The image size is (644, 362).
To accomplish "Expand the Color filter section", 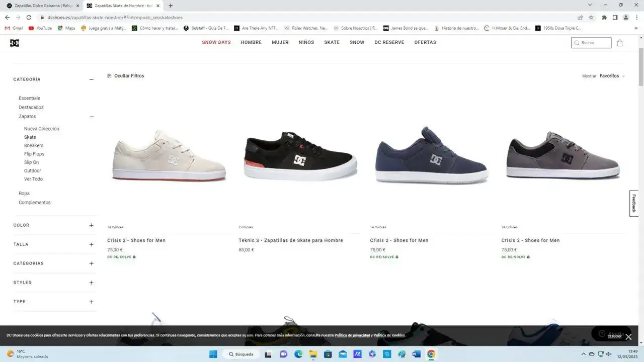I will tap(91, 225).
